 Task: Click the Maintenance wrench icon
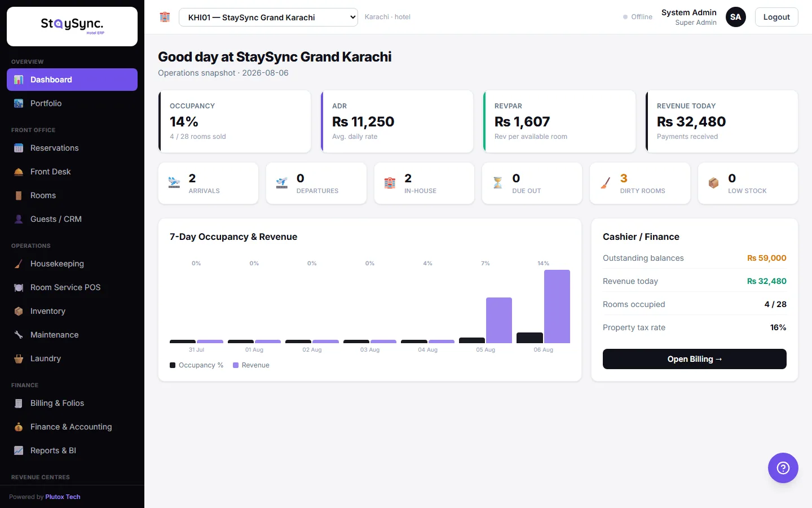19,335
